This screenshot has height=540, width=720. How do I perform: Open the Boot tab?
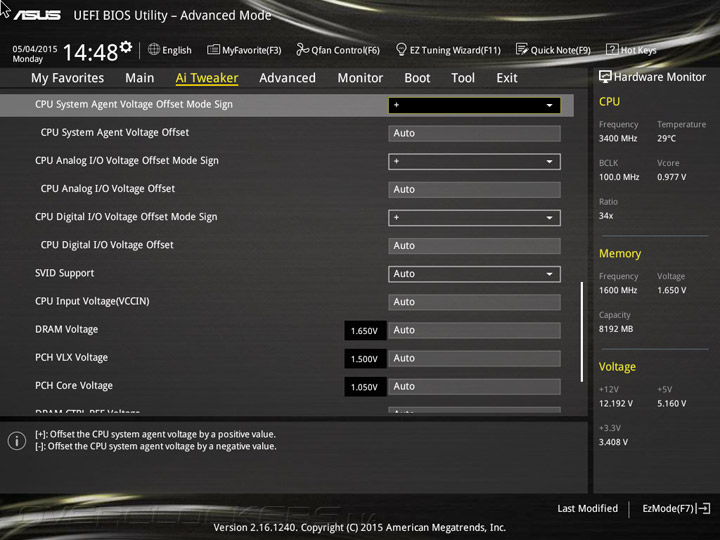click(417, 78)
